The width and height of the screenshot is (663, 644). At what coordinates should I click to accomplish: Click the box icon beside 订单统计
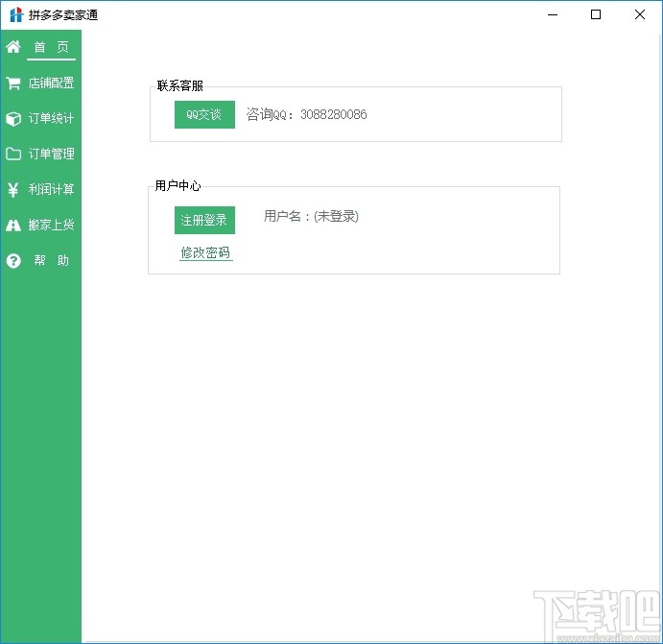click(x=13, y=118)
